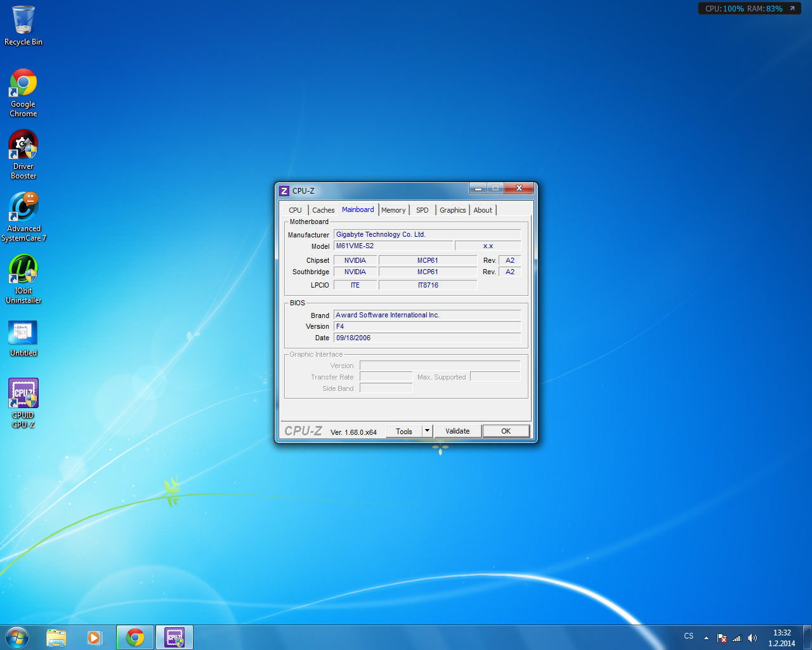Image resolution: width=812 pixels, height=650 pixels.
Task: Click the Manufacturer field Gigabyte Technology Co. Ltd.
Action: coord(427,234)
